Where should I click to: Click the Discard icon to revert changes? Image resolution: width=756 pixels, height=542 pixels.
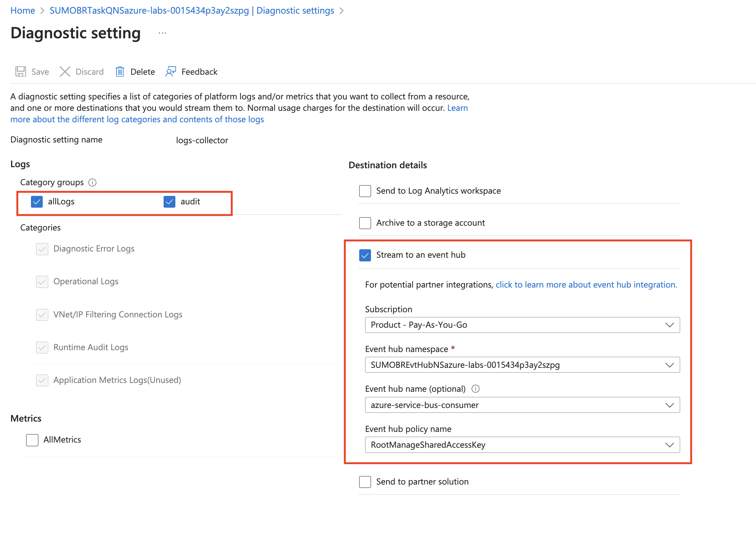pos(65,71)
